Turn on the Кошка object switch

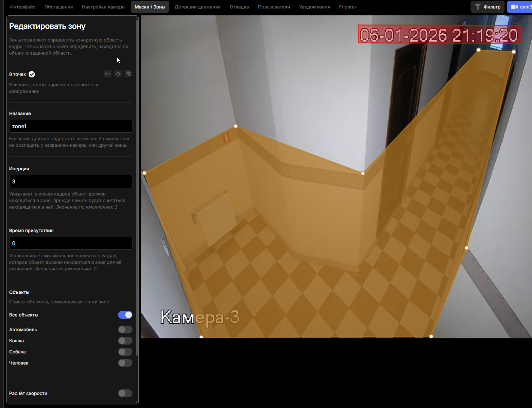point(125,341)
